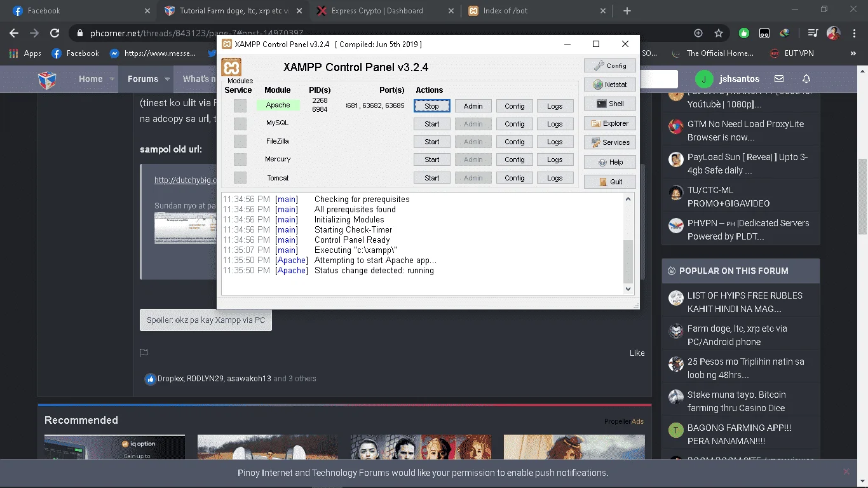The width and height of the screenshot is (868, 488).
Task: Reload the phcorner page
Action: 55,33
